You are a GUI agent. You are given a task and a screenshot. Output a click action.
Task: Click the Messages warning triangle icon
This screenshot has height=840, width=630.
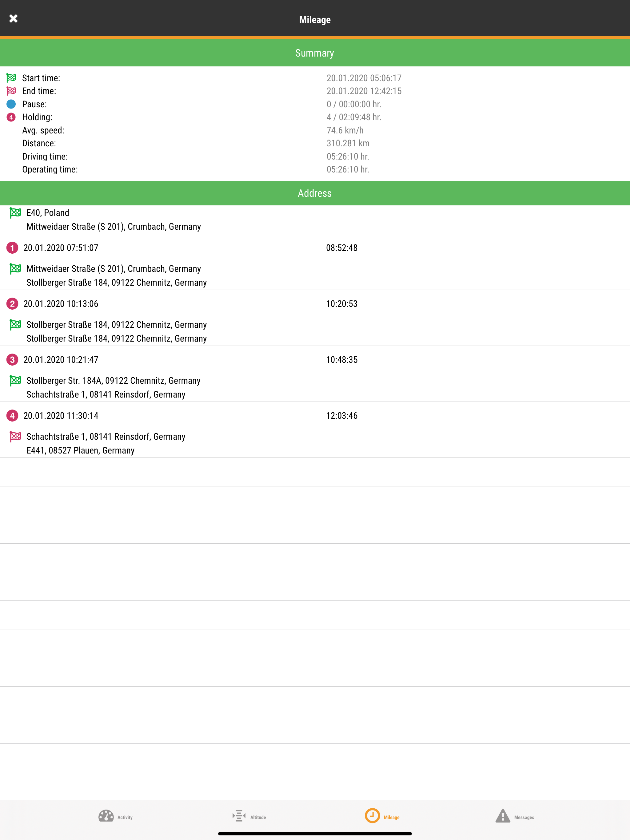pos(503,816)
